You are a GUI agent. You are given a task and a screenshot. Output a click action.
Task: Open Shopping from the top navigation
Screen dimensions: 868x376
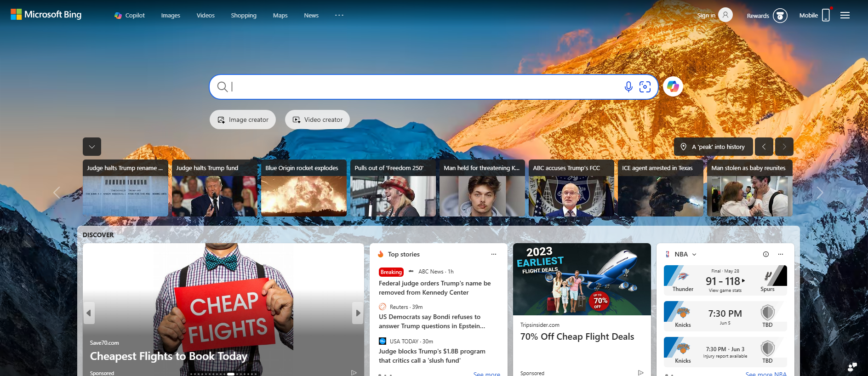pos(244,15)
